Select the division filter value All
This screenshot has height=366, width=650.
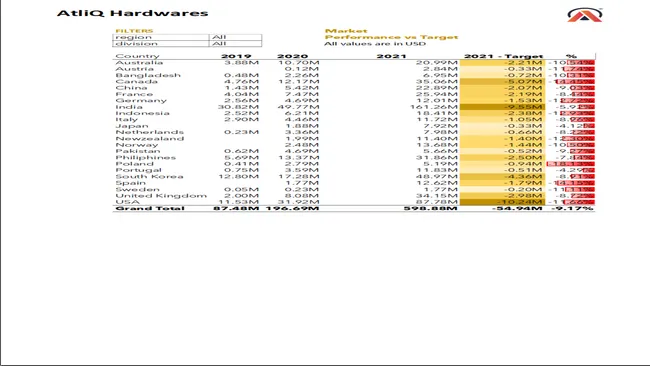pos(235,44)
